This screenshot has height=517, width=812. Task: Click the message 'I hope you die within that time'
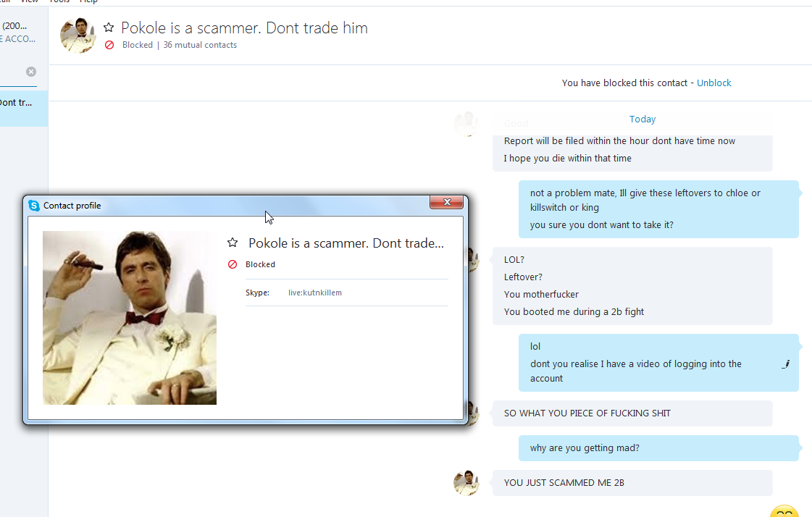568,159
